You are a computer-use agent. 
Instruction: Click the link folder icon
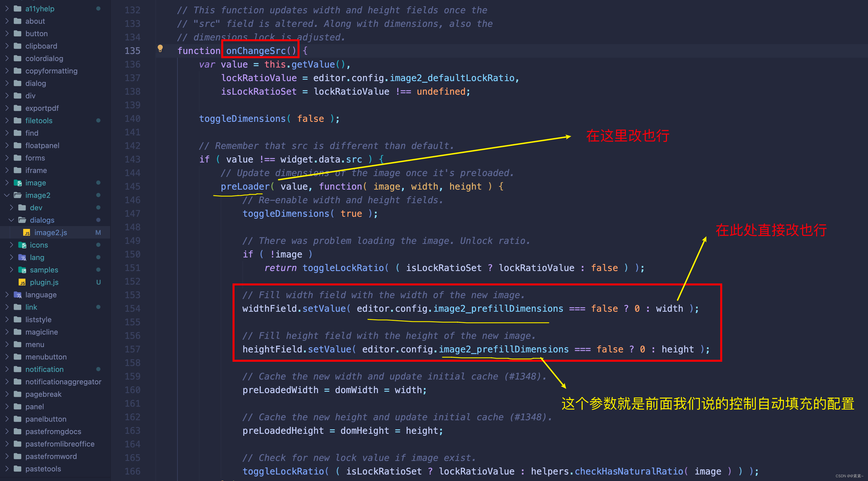(18, 307)
